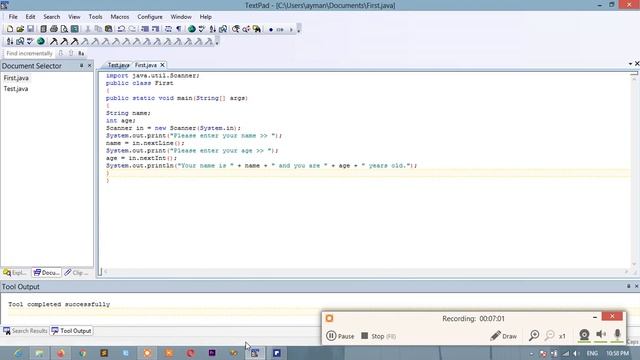
Task: Toggle the speaker audio in recorder
Action: coord(601,335)
